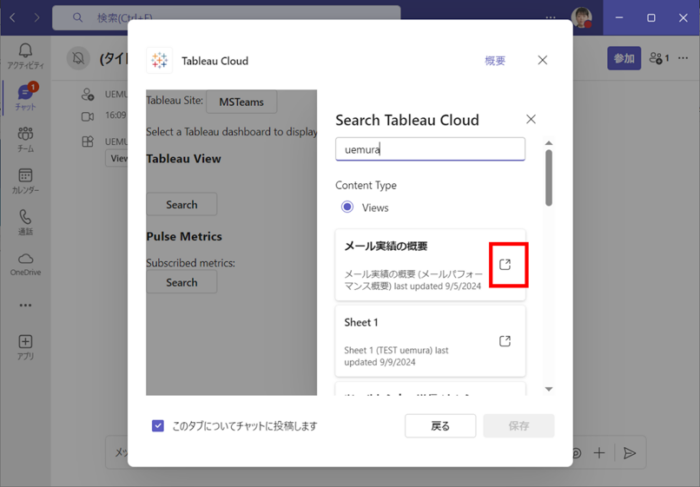Image resolution: width=700 pixels, height=487 pixels.
Task: Open Activity in the Teams sidebar
Action: (25, 56)
